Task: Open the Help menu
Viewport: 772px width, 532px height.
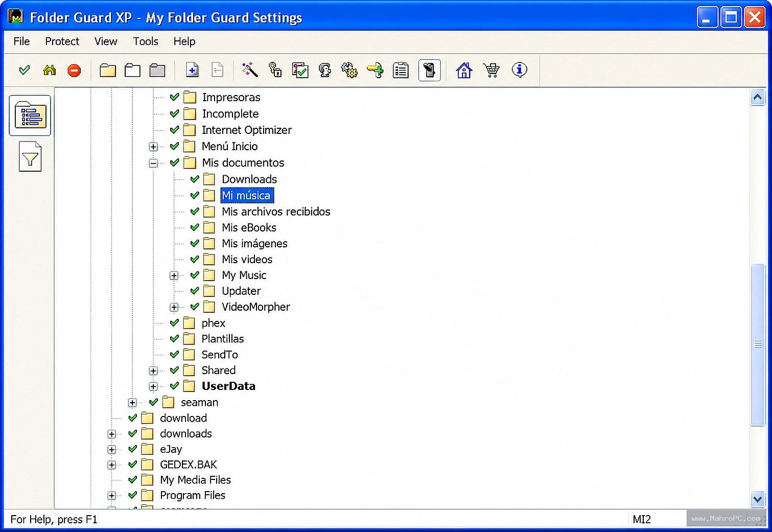Action: 184,41
